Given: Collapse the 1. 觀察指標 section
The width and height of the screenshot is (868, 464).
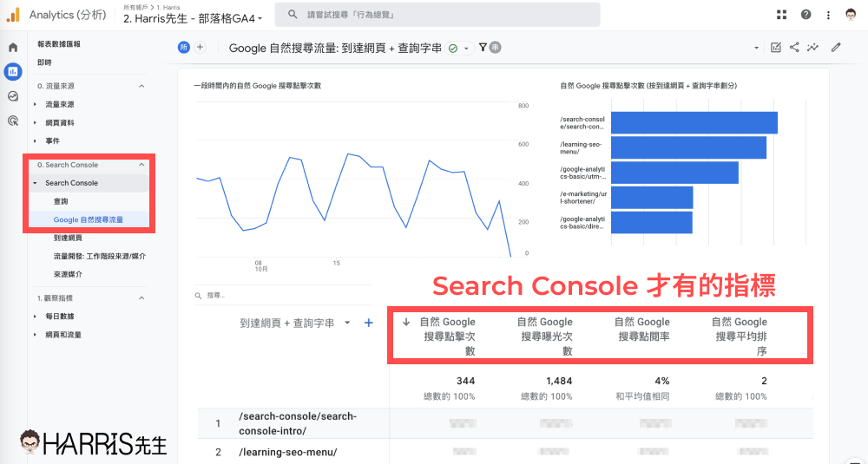Looking at the screenshot, I should pyautogui.click(x=141, y=298).
